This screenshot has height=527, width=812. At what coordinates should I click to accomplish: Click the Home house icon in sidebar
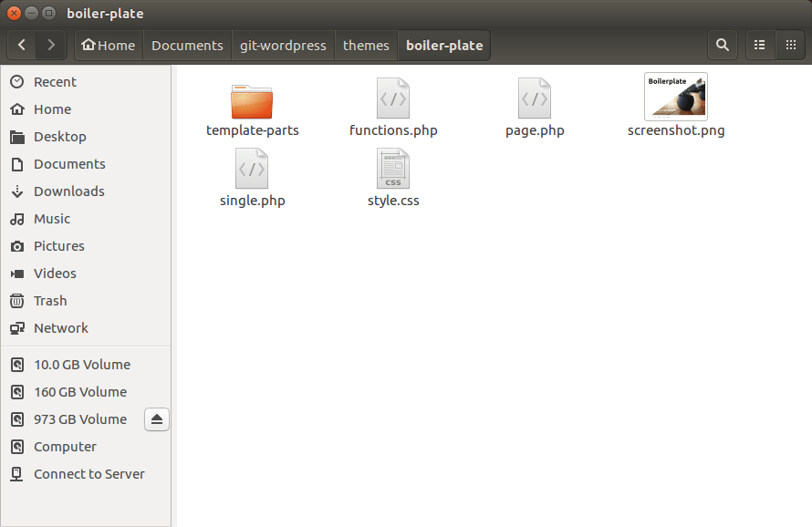click(17, 109)
